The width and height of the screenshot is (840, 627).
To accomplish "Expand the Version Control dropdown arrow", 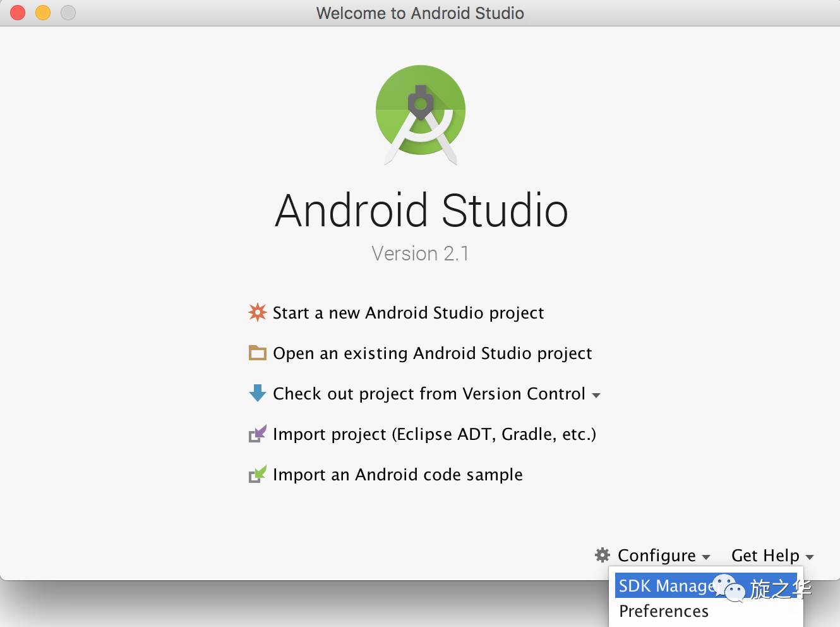I will click(596, 395).
